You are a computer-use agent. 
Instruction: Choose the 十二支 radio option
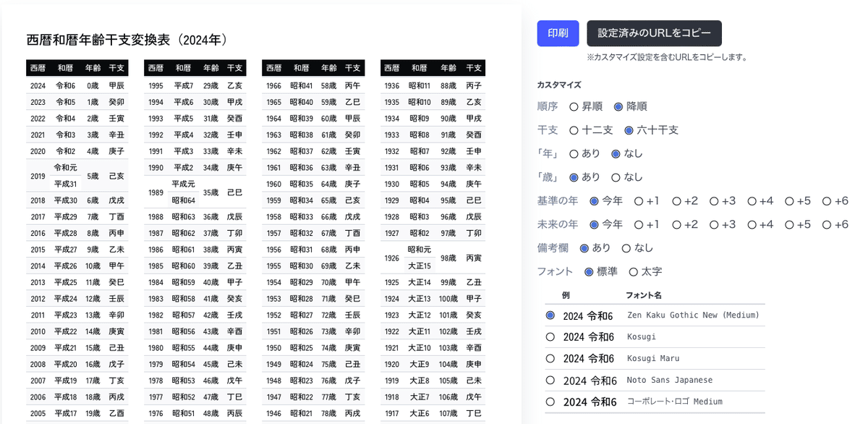click(574, 130)
